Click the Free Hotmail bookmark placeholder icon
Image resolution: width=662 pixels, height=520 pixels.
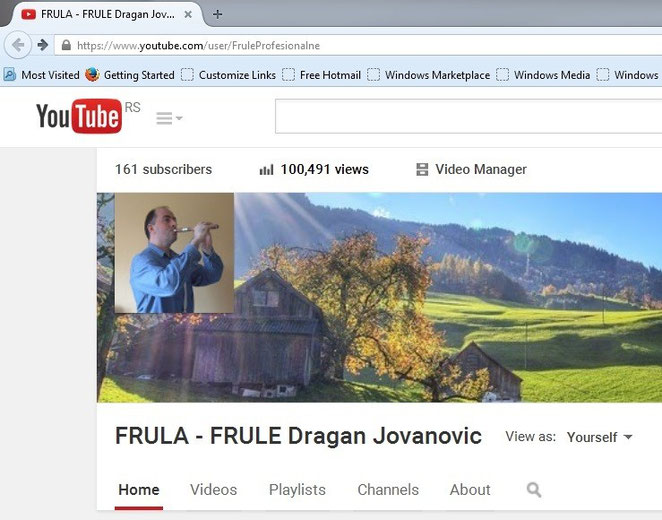288,75
